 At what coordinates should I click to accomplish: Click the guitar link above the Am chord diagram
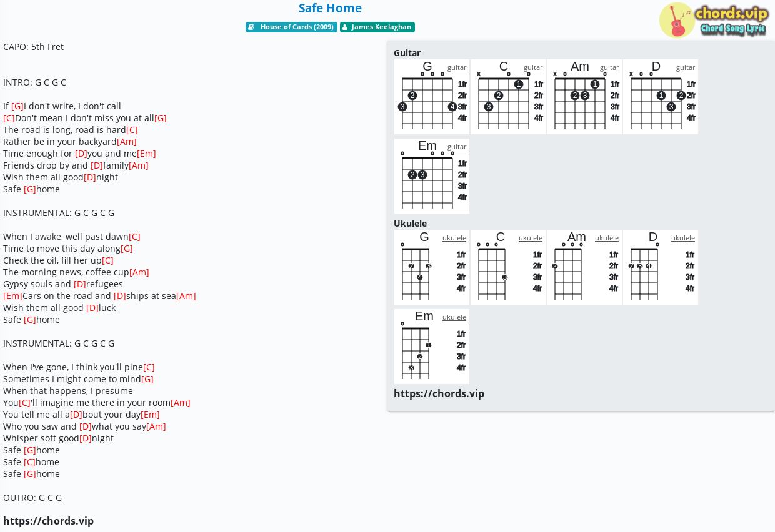click(609, 67)
